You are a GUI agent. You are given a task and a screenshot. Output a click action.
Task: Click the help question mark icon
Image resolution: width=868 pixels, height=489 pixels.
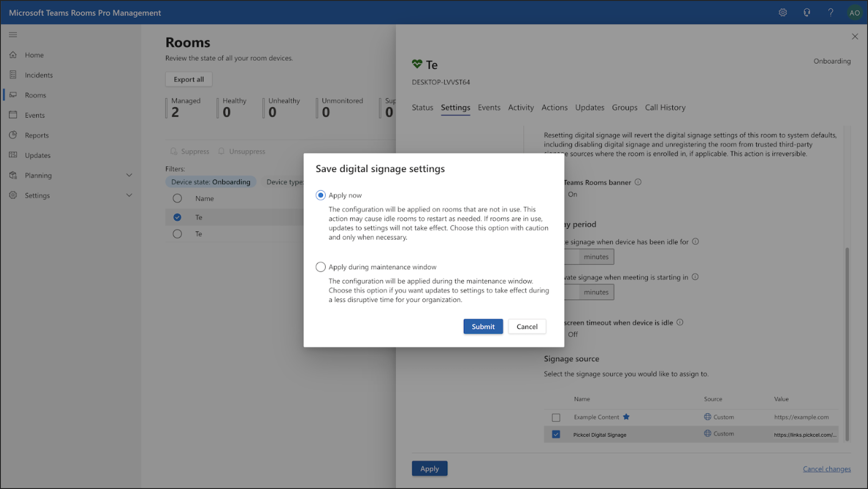click(831, 13)
